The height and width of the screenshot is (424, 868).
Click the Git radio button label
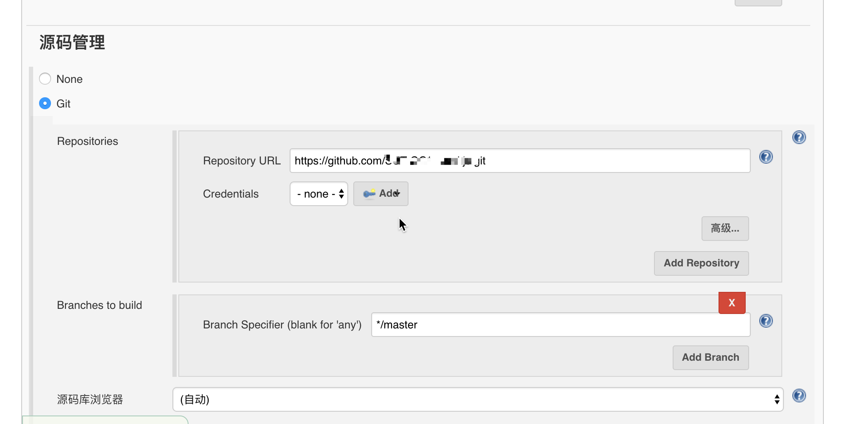pos(63,104)
